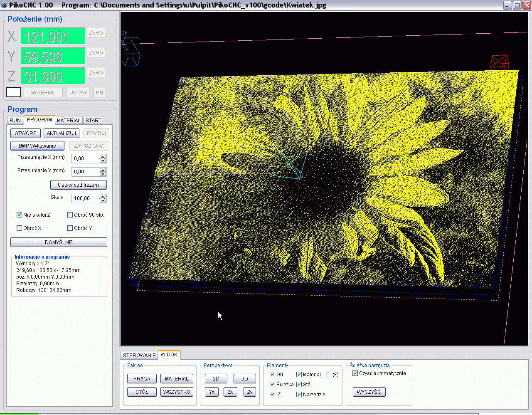Zoom view to STÓŁ range
Viewport: 532px width, 415px height.
click(x=142, y=392)
